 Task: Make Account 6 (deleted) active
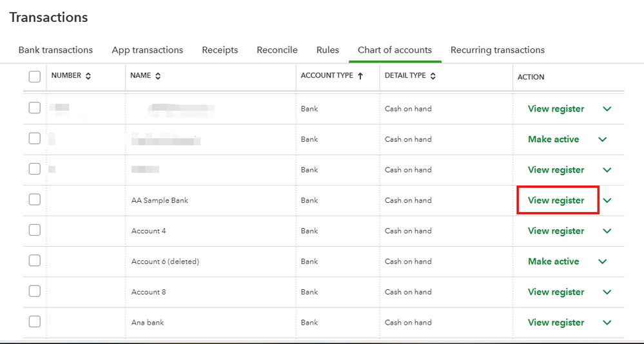click(x=554, y=262)
